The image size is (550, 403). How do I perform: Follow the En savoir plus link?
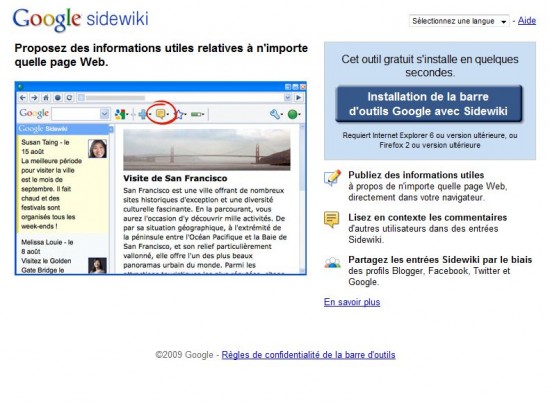(x=352, y=302)
